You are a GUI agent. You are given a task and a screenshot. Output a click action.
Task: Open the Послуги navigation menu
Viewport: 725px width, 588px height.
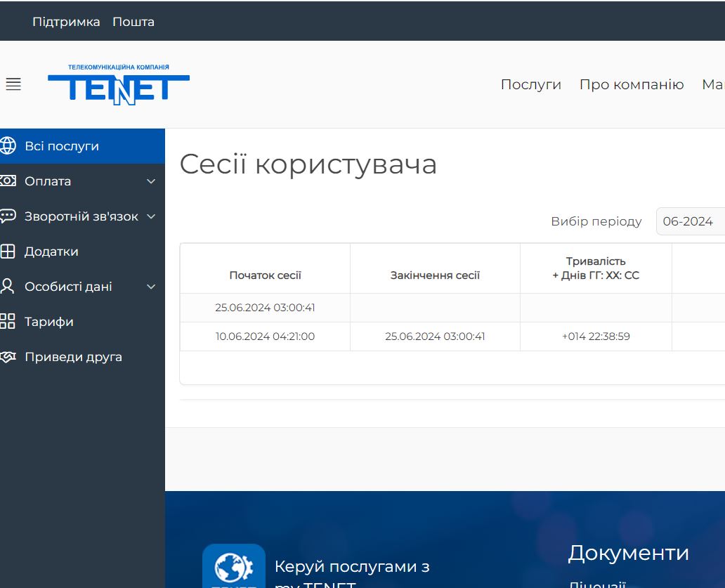[x=530, y=85]
